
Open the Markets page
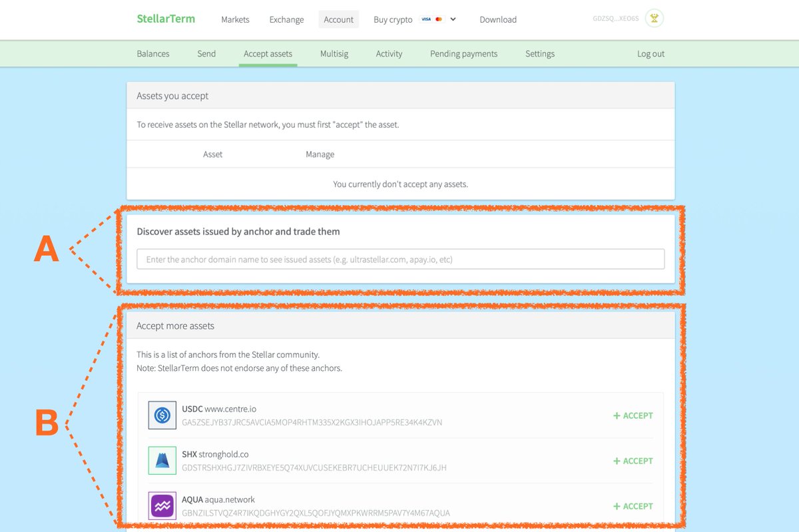235,19
